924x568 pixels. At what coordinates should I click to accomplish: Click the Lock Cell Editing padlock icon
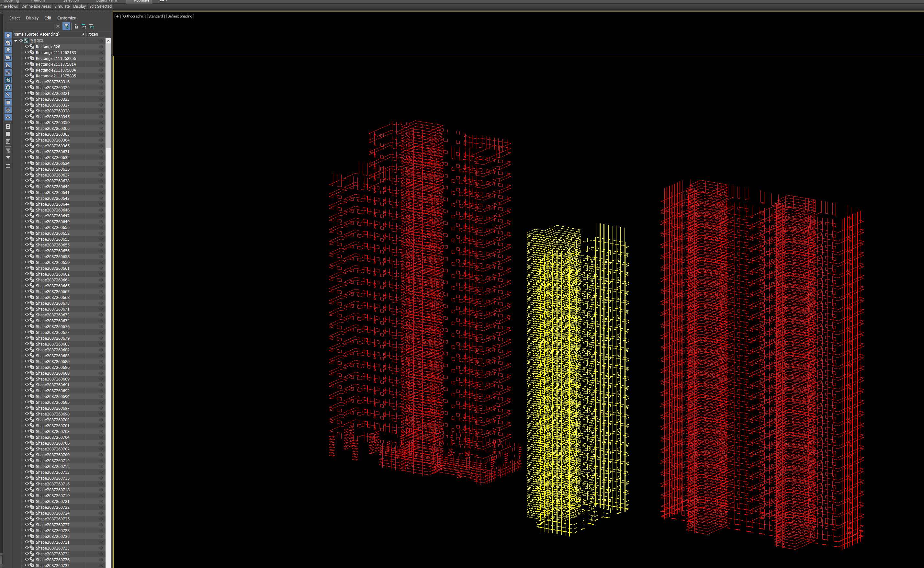[x=76, y=26]
